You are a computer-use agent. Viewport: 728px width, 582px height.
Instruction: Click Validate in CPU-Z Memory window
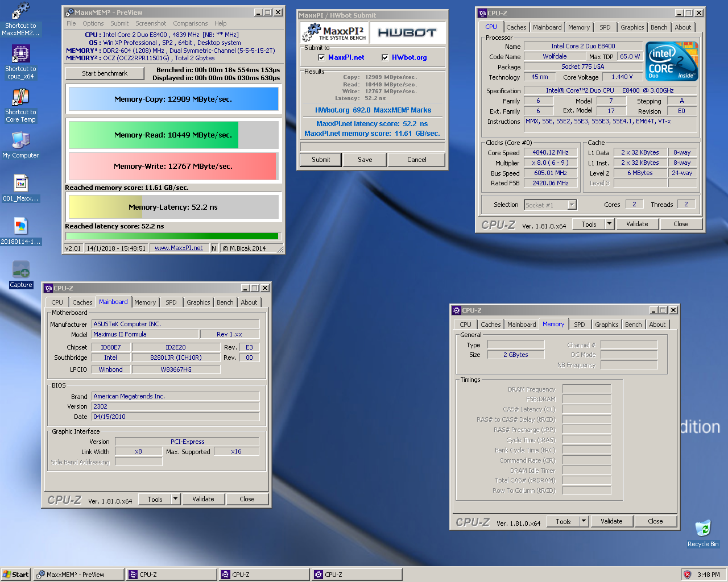611,521
